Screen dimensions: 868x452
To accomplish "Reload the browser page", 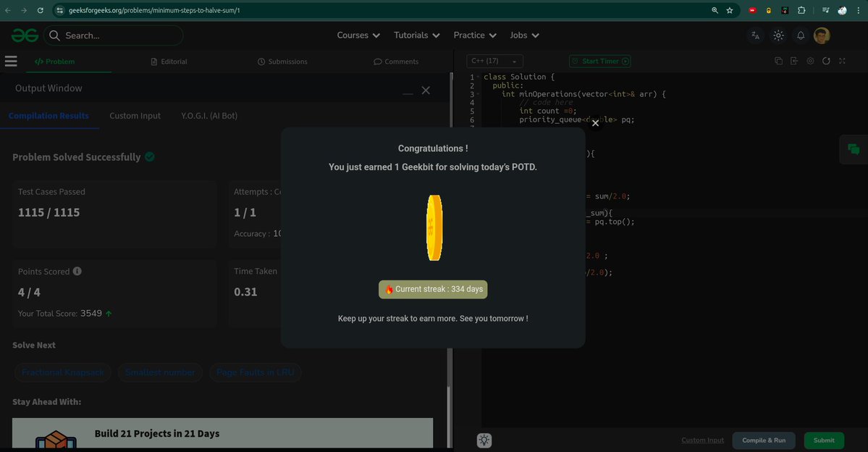I will click(x=41, y=10).
